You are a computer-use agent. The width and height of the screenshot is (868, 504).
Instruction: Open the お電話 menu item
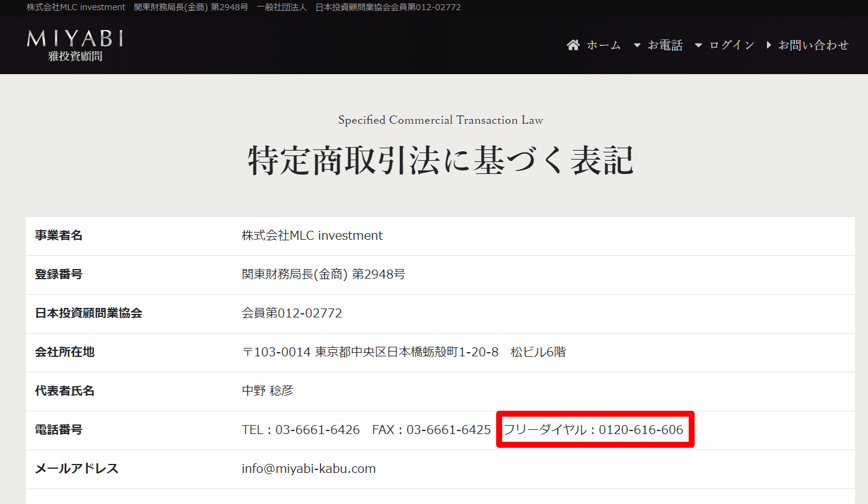pyautogui.click(x=665, y=45)
